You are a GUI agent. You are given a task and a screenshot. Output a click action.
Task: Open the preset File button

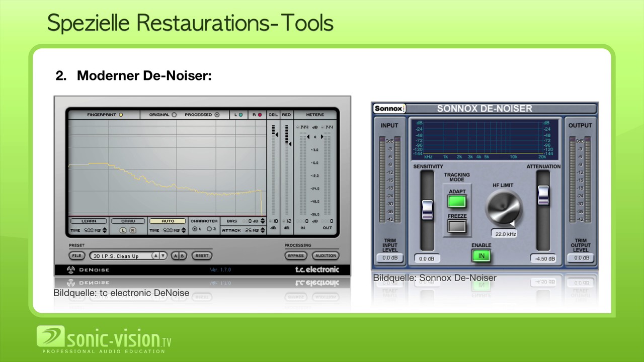pyautogui.click(x=76, y=256)
